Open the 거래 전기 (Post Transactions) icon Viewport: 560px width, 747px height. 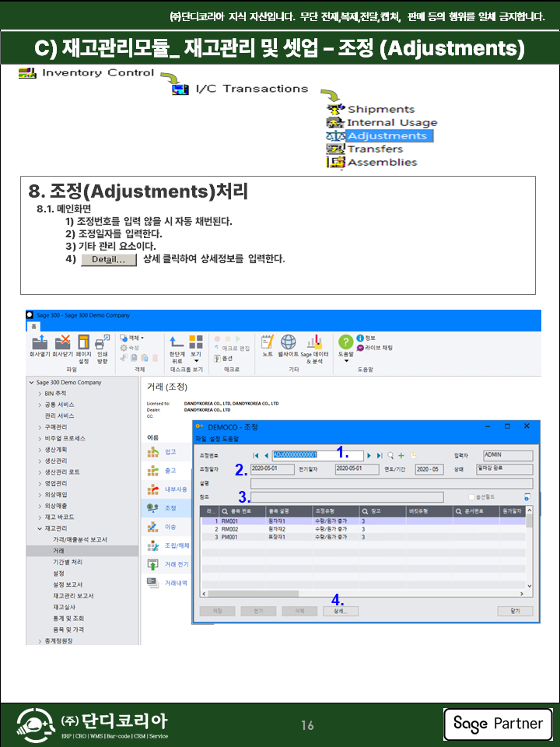(152, 564)
